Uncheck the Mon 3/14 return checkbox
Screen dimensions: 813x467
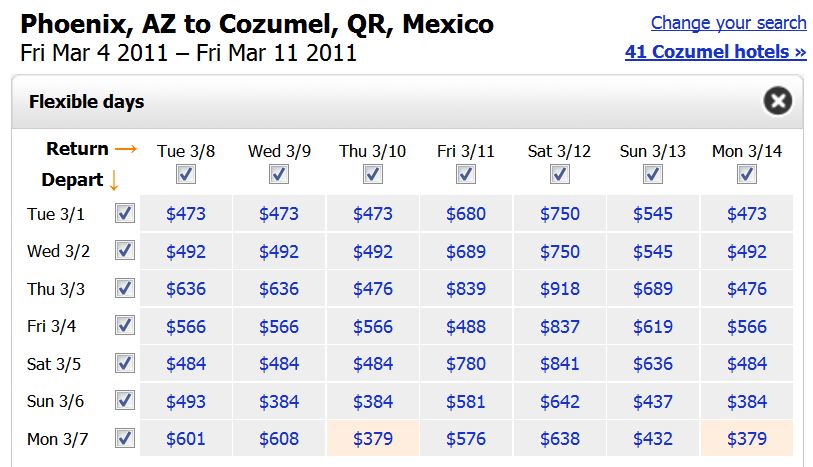(746, 175)
